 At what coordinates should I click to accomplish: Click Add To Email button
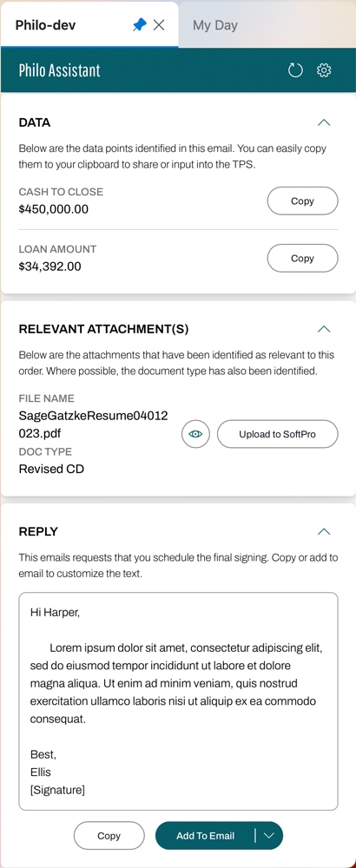pos(206,836)
